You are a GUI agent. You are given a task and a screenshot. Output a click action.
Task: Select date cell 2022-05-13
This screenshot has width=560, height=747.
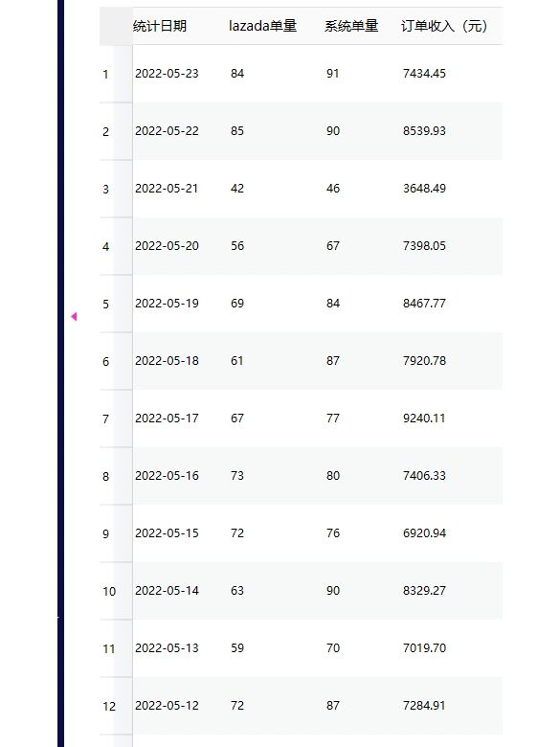coord(167,648)
